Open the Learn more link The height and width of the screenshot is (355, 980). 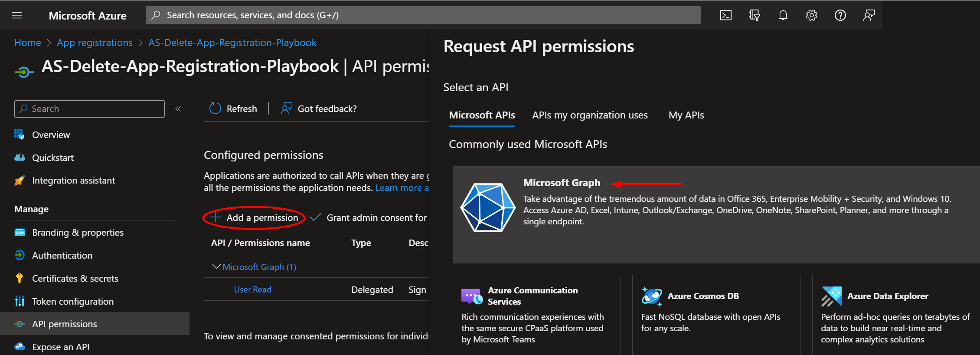[x=402, y=187]
